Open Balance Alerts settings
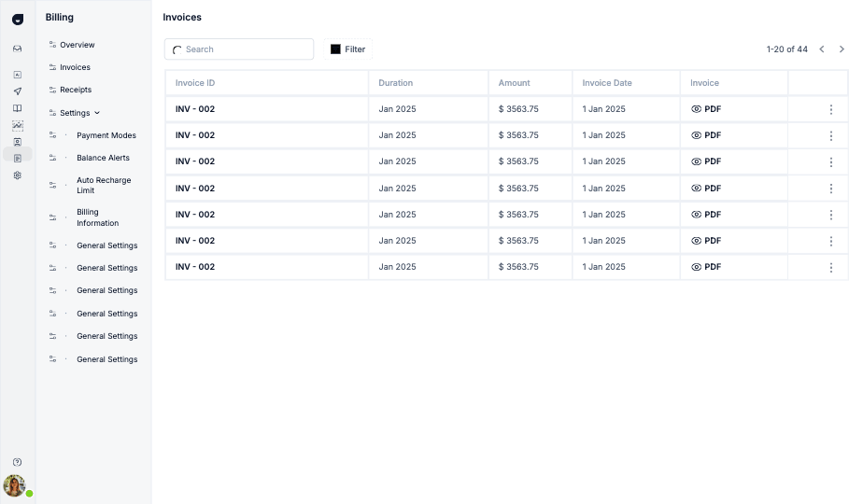 103,158
